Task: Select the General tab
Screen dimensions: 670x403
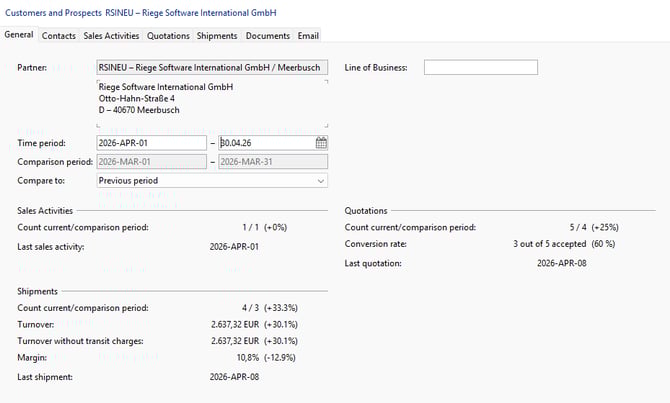Action: [x=19, y=36]
